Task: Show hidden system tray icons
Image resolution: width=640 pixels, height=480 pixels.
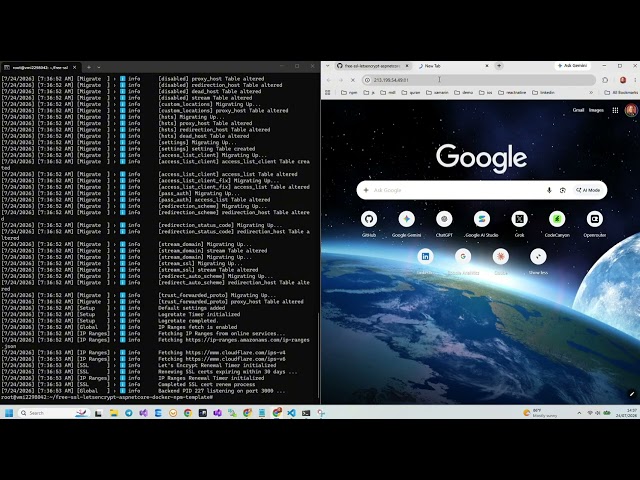Action: pos(579,413)
